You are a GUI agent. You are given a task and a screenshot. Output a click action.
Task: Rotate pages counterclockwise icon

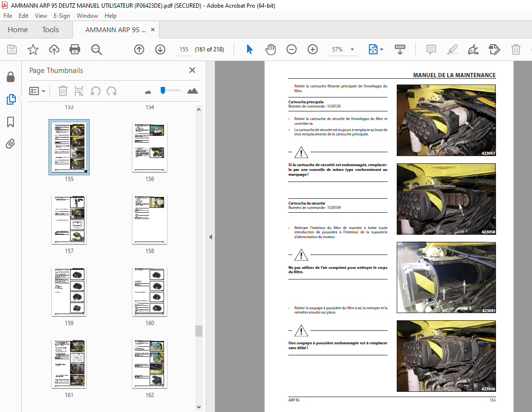[95, 91]
